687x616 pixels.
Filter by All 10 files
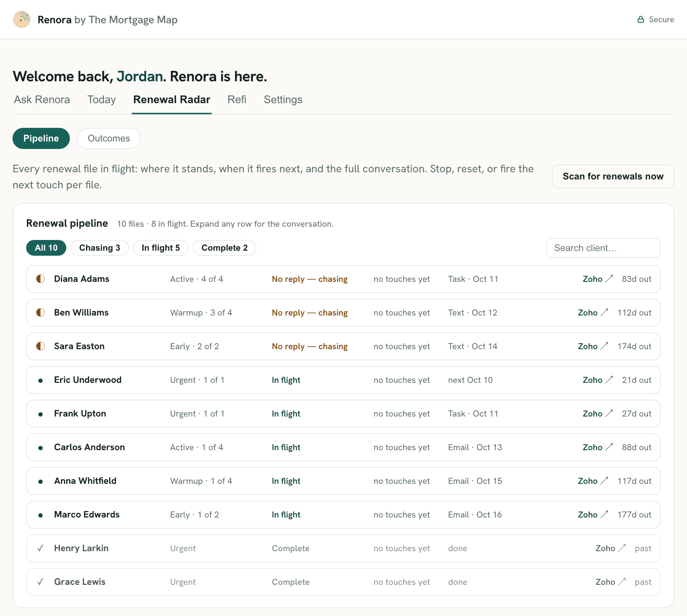46,248
